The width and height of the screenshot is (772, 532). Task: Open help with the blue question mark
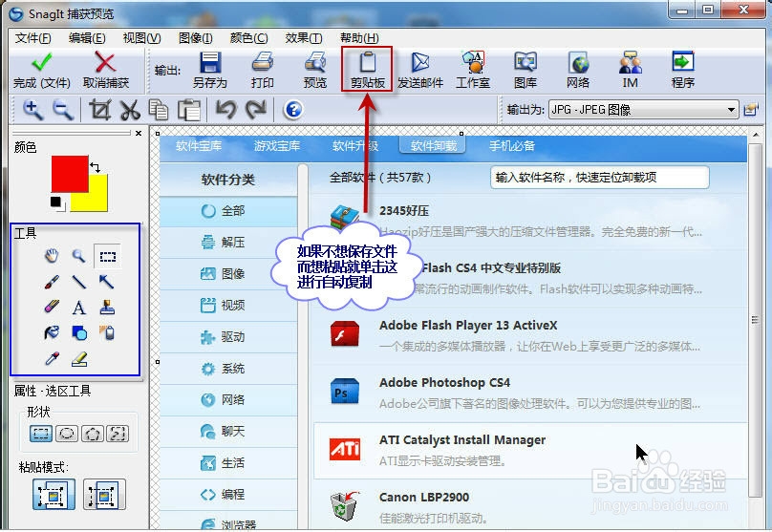point(293,109)
